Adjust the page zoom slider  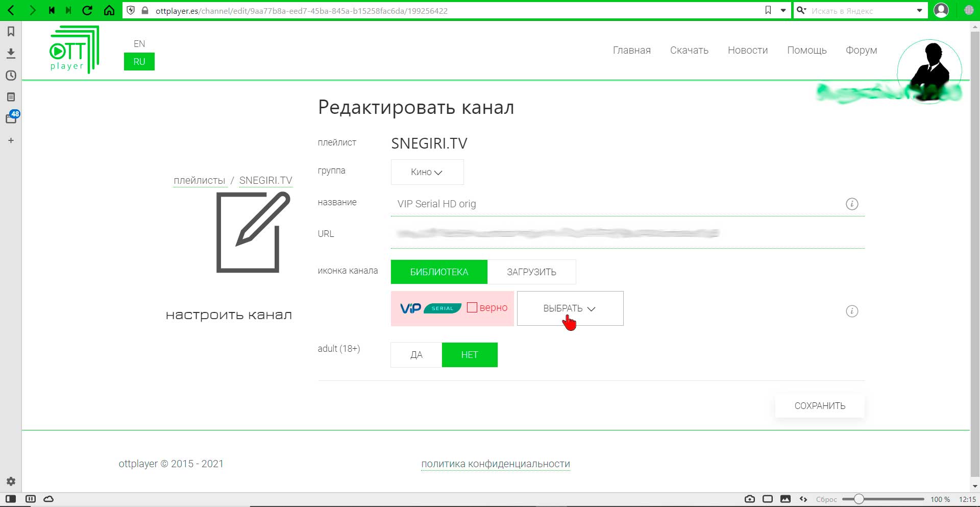point(883,499)
